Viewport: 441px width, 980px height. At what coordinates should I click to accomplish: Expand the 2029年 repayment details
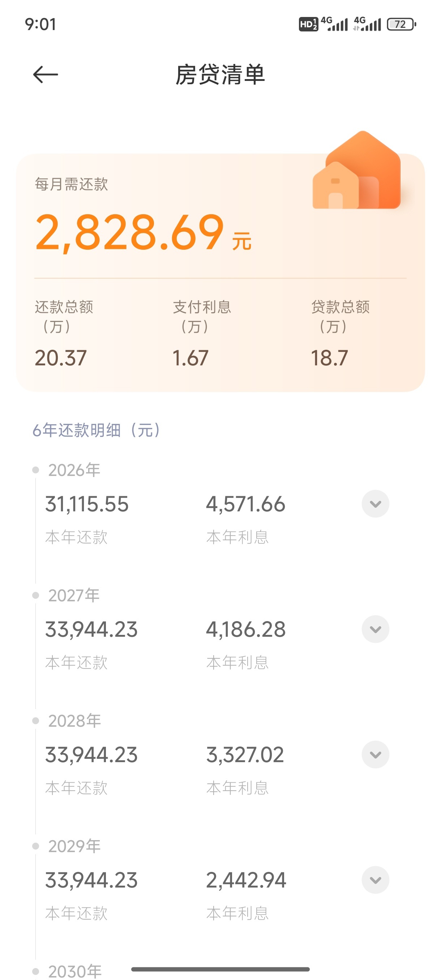coord(375,880)
